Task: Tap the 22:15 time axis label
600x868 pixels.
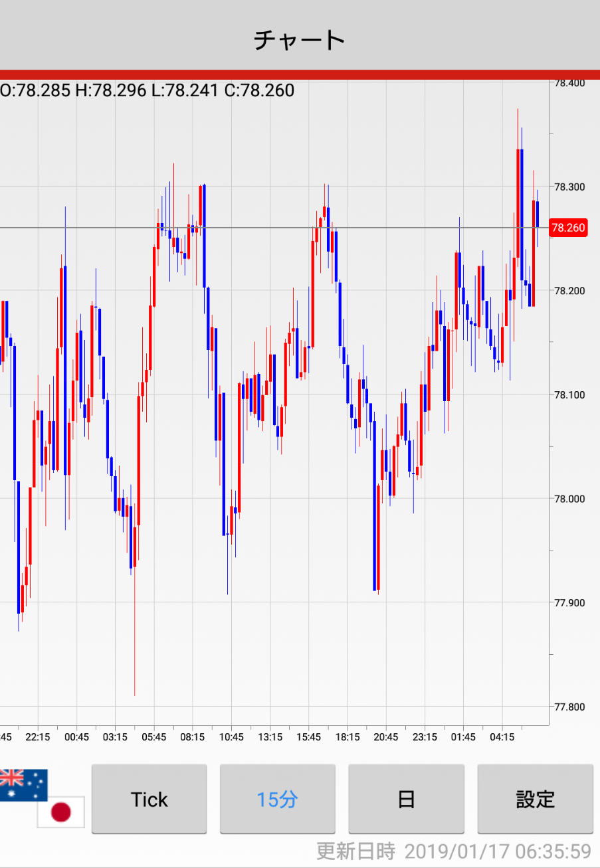Action: tap(38, 737)
